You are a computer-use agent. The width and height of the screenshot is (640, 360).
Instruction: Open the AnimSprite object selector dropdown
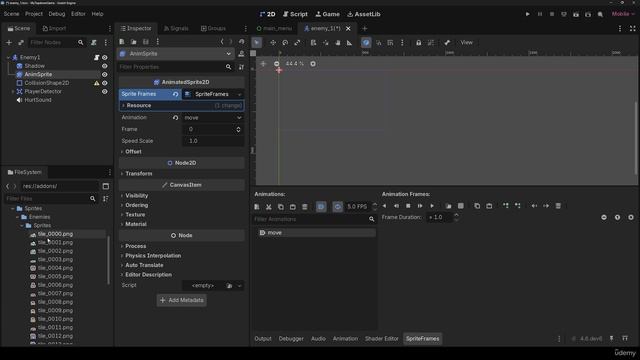tap(176, 53)
